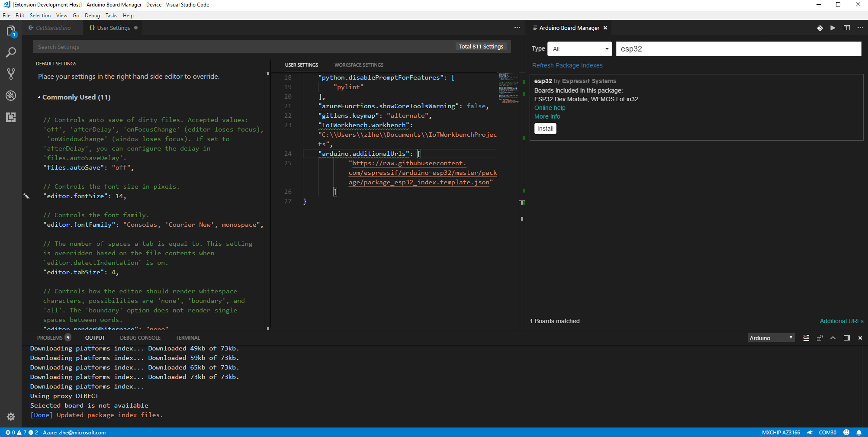Open the Explorer in the activity bar
Viewport: 868px width, 437px height.
(11, 30)
